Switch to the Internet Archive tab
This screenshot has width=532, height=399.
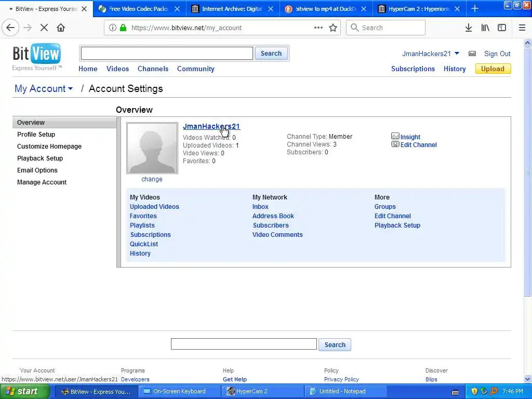point(233,9)
